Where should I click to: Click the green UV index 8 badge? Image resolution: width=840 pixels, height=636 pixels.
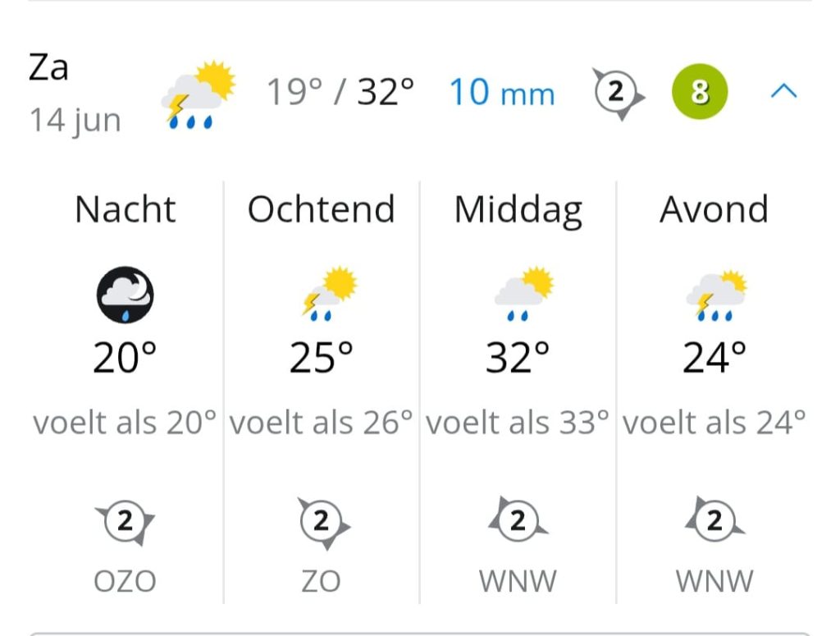[x=700, y=92]
